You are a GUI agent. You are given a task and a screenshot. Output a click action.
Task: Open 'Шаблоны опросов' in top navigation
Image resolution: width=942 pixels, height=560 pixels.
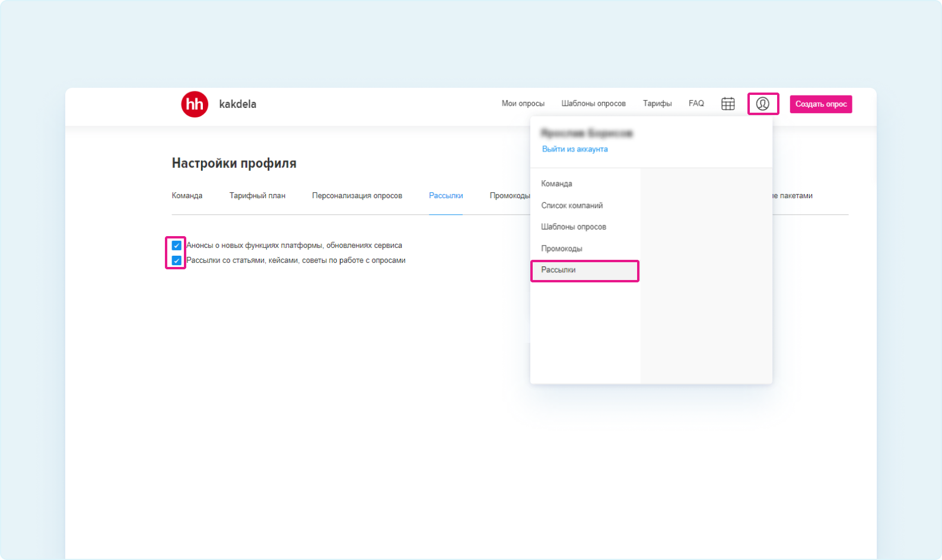coord(594,103)
